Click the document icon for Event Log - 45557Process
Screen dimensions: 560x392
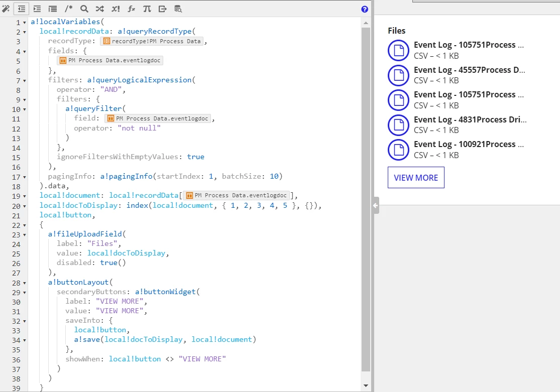pos(399,75)
